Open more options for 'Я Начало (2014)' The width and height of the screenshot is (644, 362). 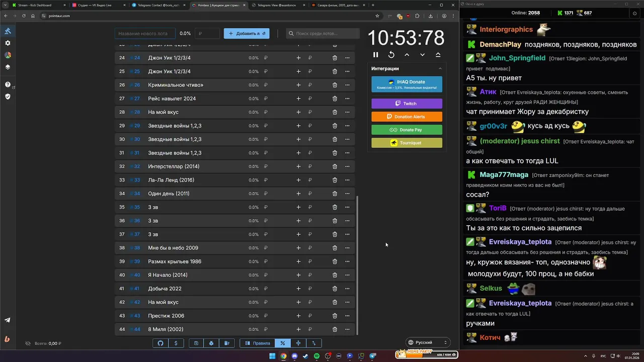(x=347, y=275)
